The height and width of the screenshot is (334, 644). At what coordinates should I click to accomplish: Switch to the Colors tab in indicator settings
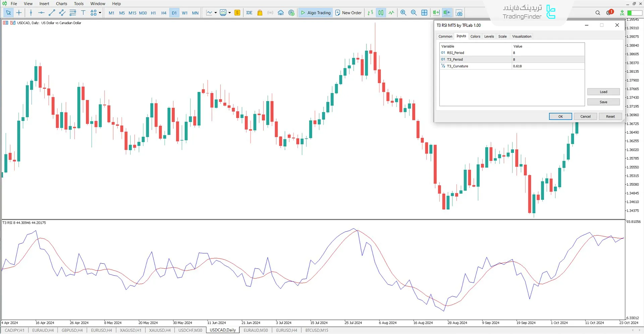click(475, 36)
